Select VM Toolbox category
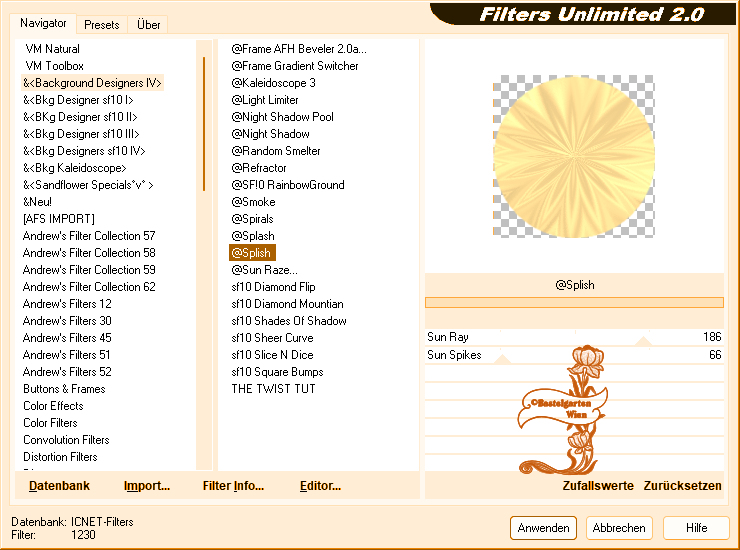This screenshot has width=740, height=550. tap(54, 66)
